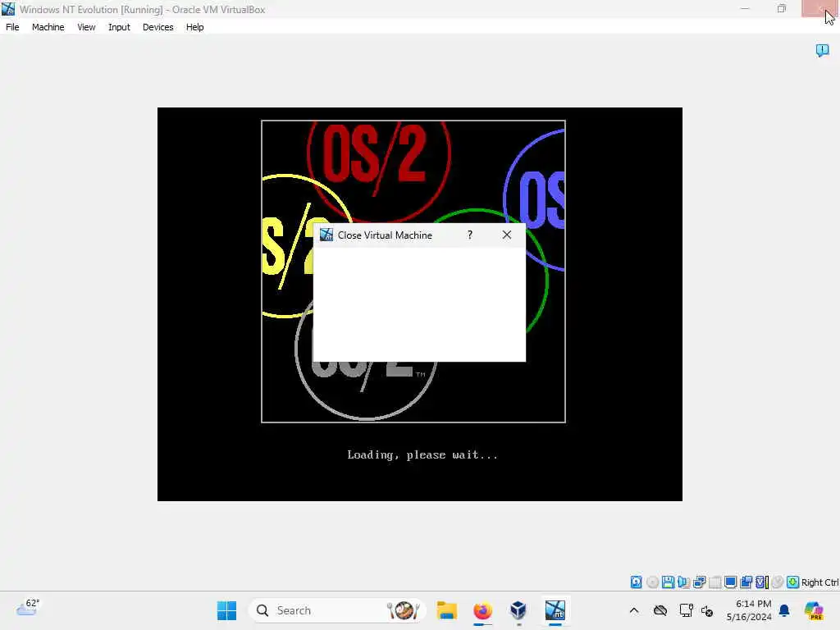Click the display/cast tray icon
The image size is (840, 630).
tap(686, 610)
